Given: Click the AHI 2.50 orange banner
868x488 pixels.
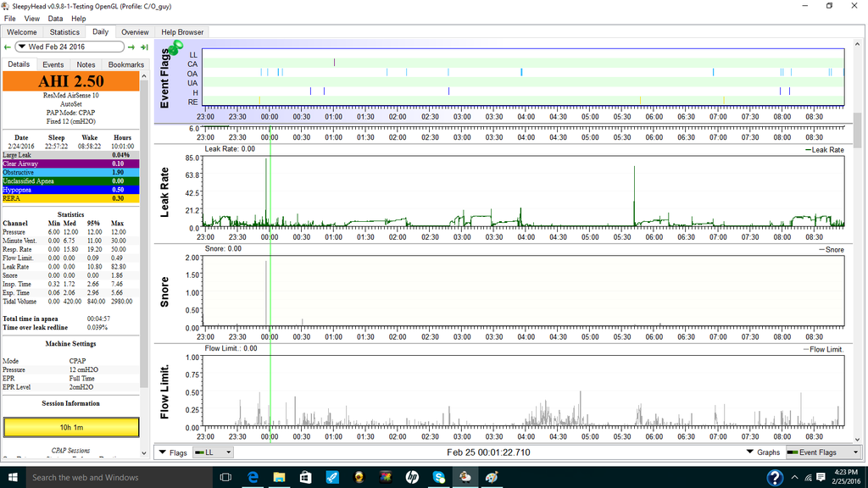Looking at the screenshot, I should point(71,81).
